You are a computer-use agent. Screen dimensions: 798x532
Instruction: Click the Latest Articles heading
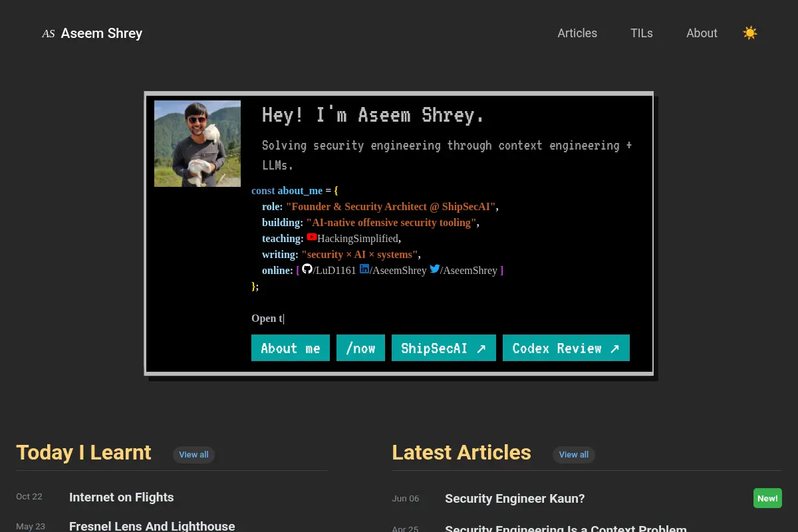click(462, 453)
